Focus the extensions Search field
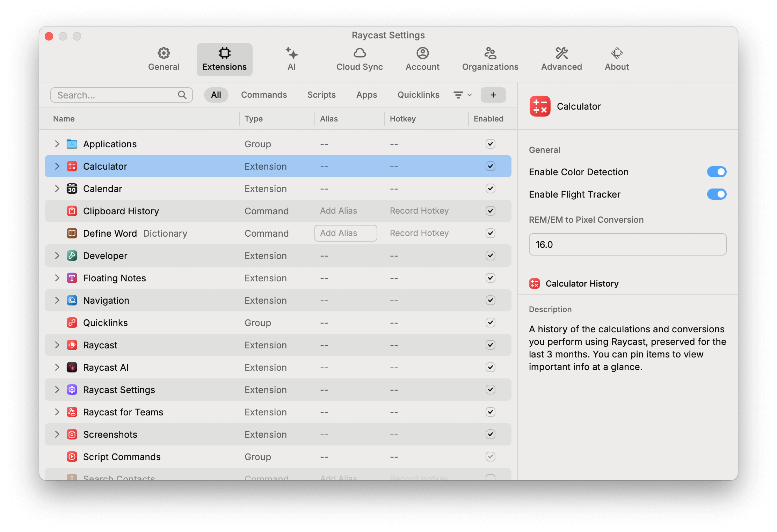Screen dimensions: 777x532 click(121, 95)
